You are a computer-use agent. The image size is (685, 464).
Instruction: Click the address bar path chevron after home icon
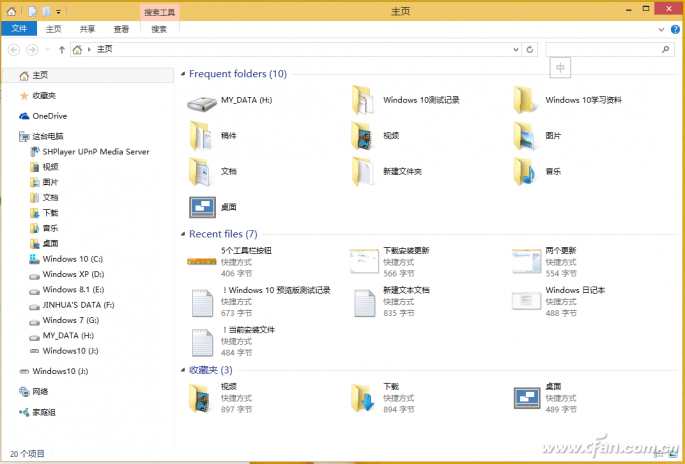point(89,49)
